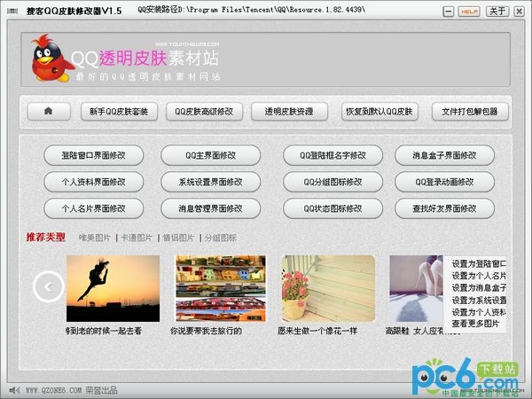Click 恢复到默认QQ皮肤
The height and width of the screenshot is (399, 532).
379,112
